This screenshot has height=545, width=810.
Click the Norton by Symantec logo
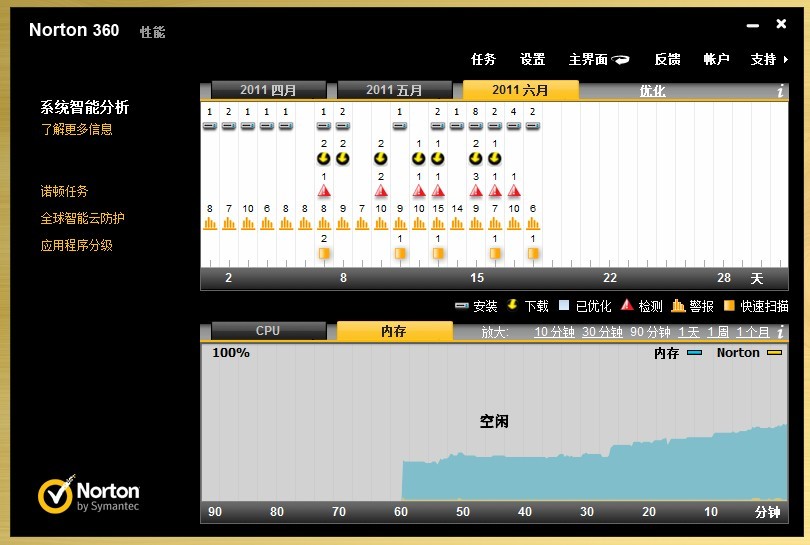(88, 494)
